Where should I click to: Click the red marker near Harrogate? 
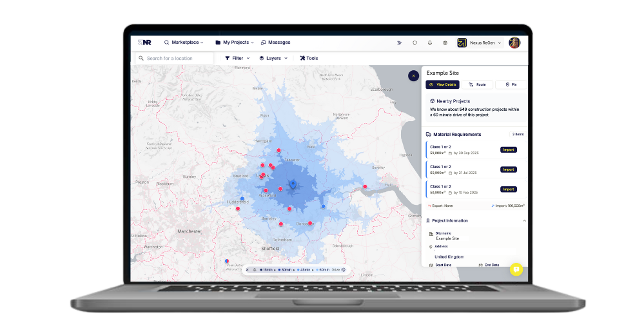click(278, 150)
